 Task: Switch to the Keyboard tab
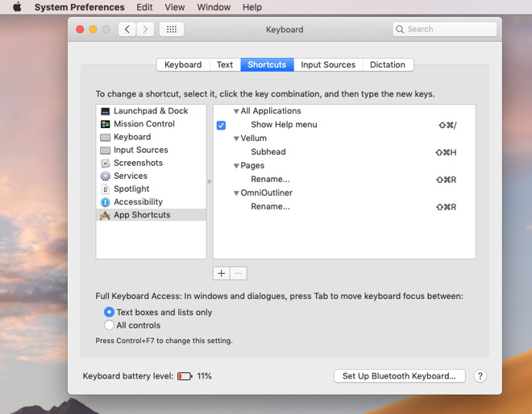183,64
